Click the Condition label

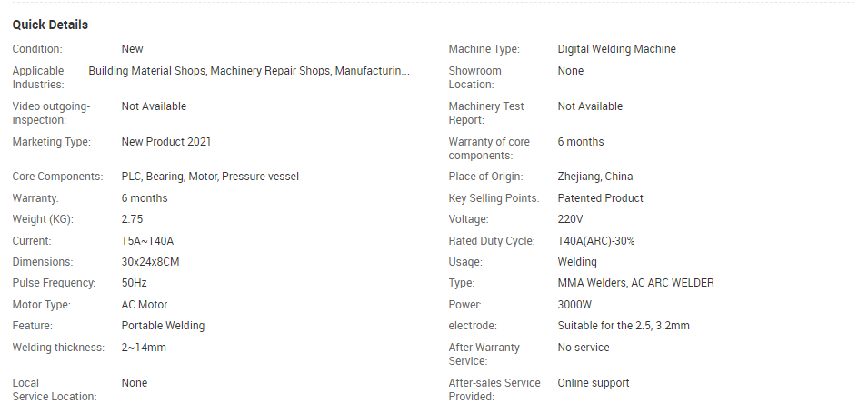[x=37, y=49]
